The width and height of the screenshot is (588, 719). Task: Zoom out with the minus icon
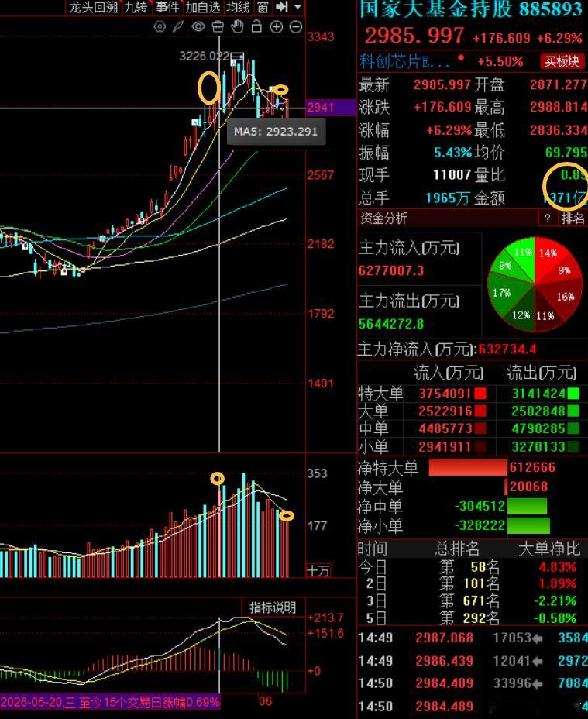[296, 26]
